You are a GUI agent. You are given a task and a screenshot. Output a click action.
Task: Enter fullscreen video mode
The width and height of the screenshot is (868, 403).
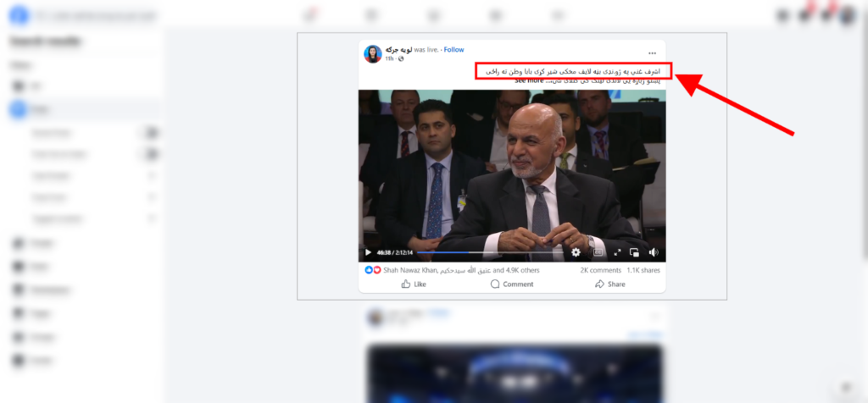pyautogui.click(x=617, y=252)
